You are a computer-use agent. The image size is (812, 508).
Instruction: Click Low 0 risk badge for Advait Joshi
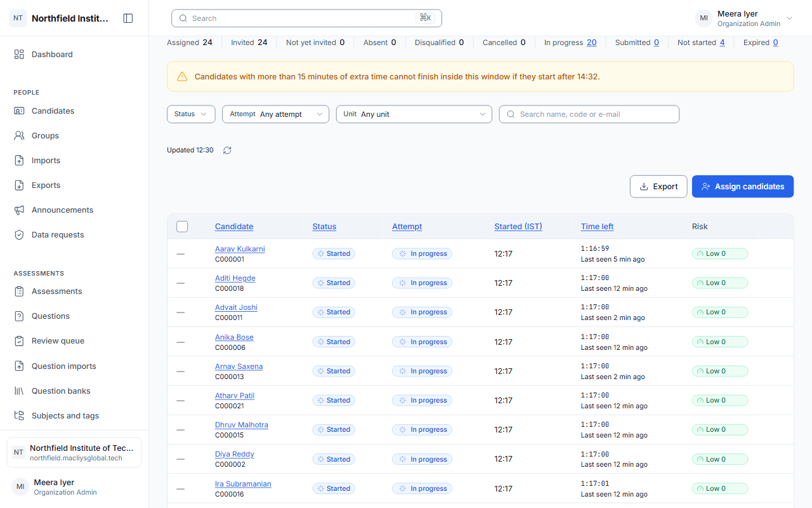point(720,312)
